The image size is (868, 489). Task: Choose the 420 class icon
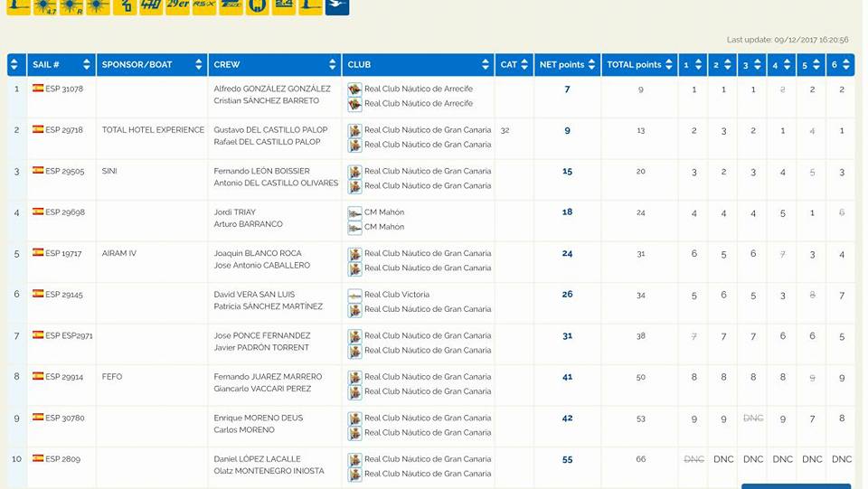(x=125, y=5)
